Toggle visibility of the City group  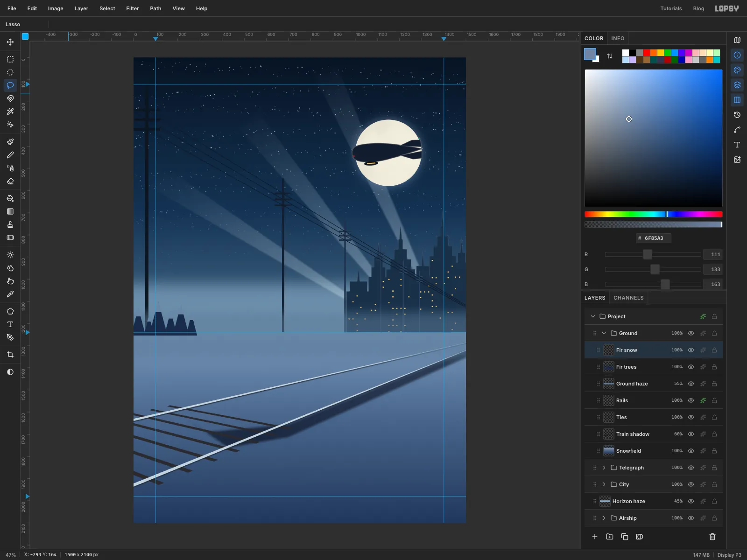tap(691, 484)
